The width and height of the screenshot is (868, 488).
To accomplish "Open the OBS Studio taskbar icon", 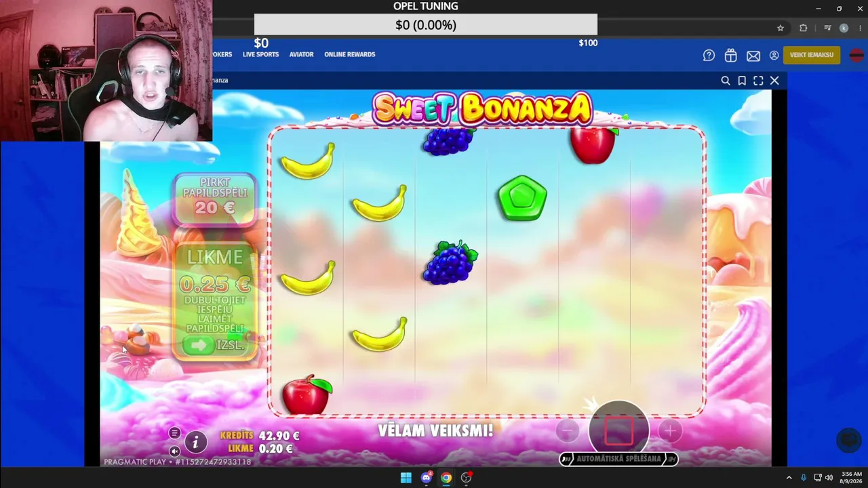I will (x=466, y=478).
